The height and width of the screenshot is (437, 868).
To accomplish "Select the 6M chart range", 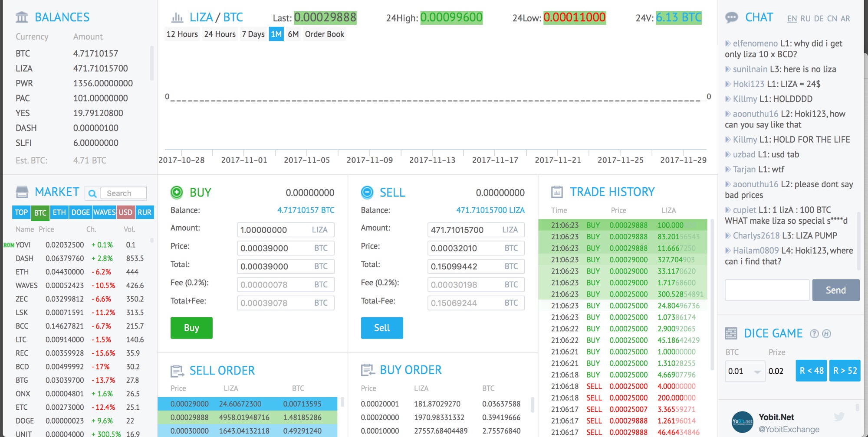I will tap(293, 34).
